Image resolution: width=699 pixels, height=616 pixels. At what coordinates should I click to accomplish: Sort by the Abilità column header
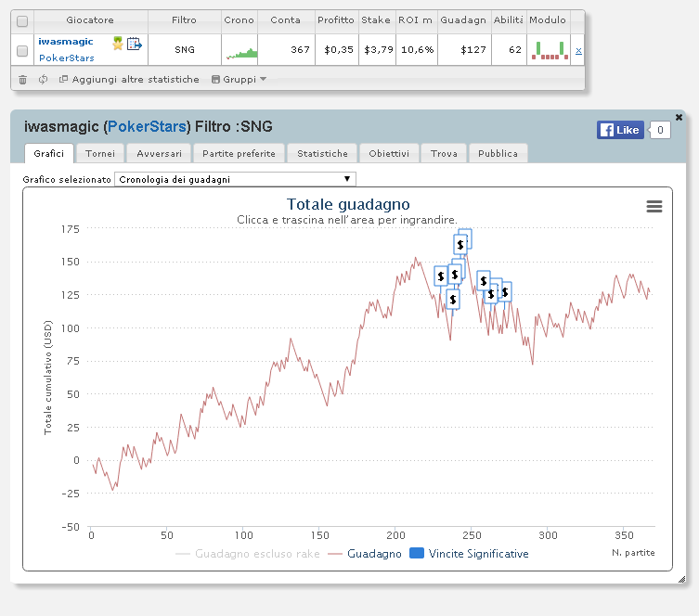pos(508,20)
